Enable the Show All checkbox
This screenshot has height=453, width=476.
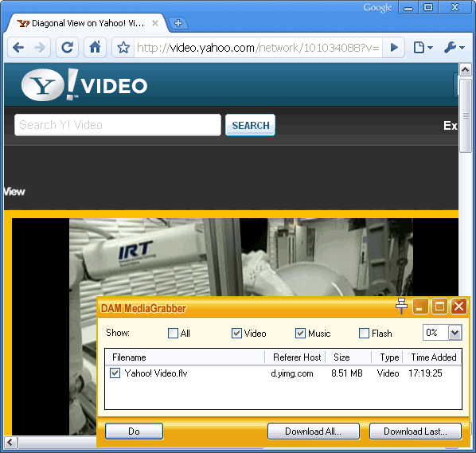tap(173, 333)
